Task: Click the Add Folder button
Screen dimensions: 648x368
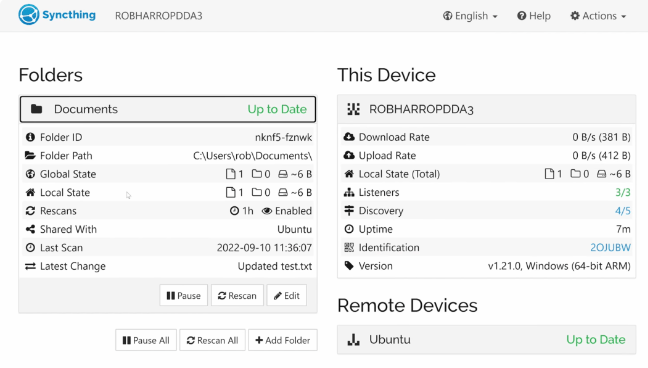Action: point(283,340)
